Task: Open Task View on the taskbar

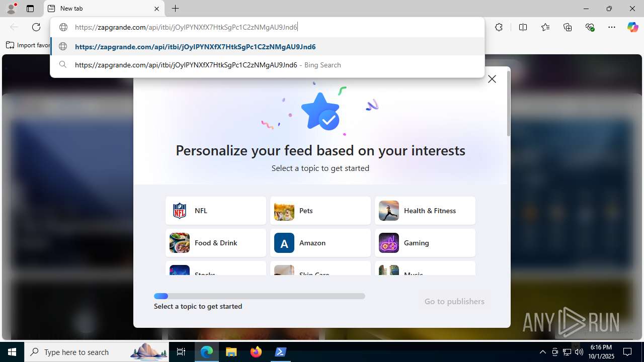Action: (181, 352)
